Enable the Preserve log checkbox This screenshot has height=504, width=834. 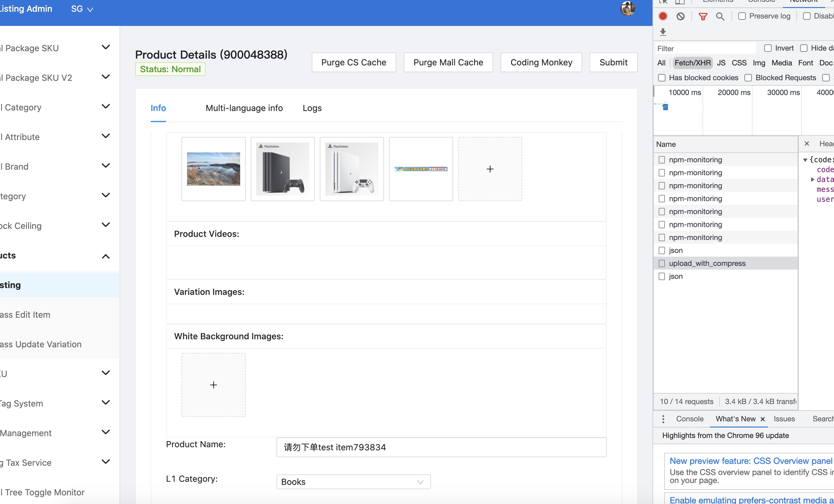click(x=742, y=16)
